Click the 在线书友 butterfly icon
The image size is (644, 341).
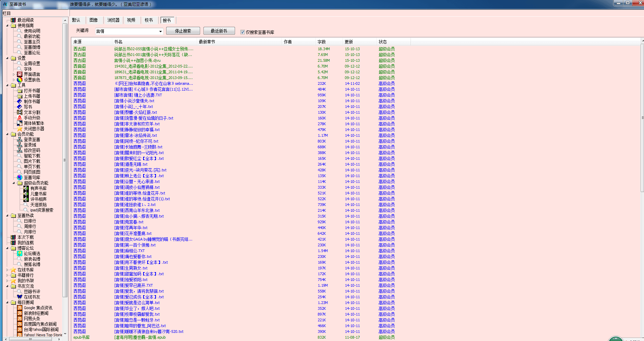(x=20, y=297)
